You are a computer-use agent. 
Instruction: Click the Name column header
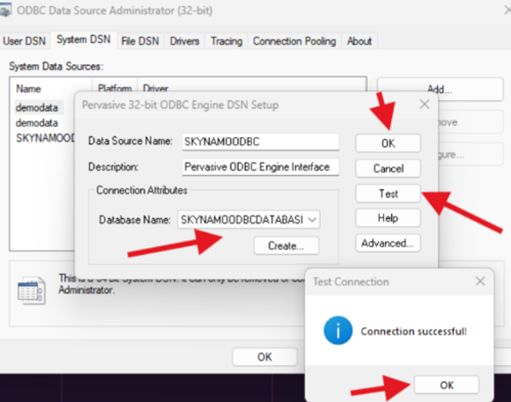(x=28, y=89)
